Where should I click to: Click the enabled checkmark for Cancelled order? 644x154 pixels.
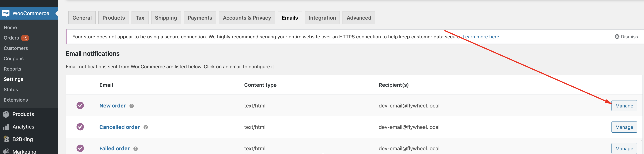coord(80,127)
